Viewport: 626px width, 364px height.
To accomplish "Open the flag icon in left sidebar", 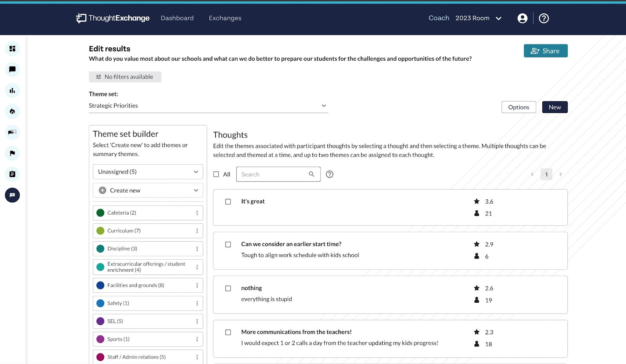I will pyautogui.click(x=13, y=153).
